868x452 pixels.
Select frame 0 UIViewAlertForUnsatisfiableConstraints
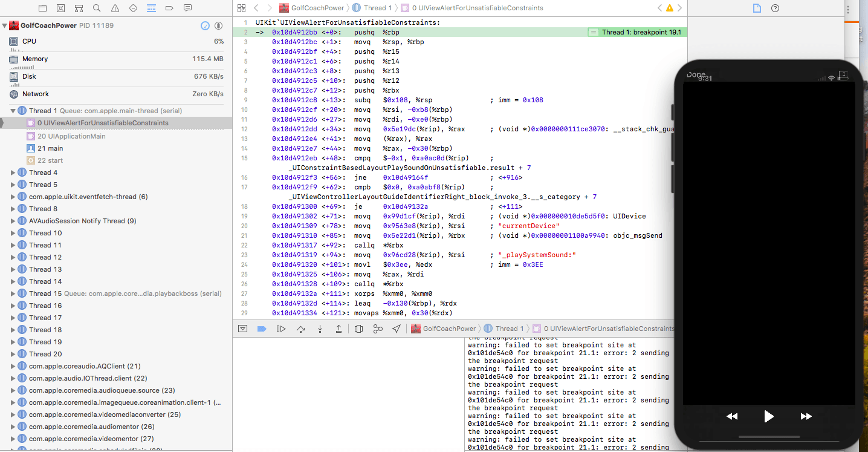tap(116, 123)
